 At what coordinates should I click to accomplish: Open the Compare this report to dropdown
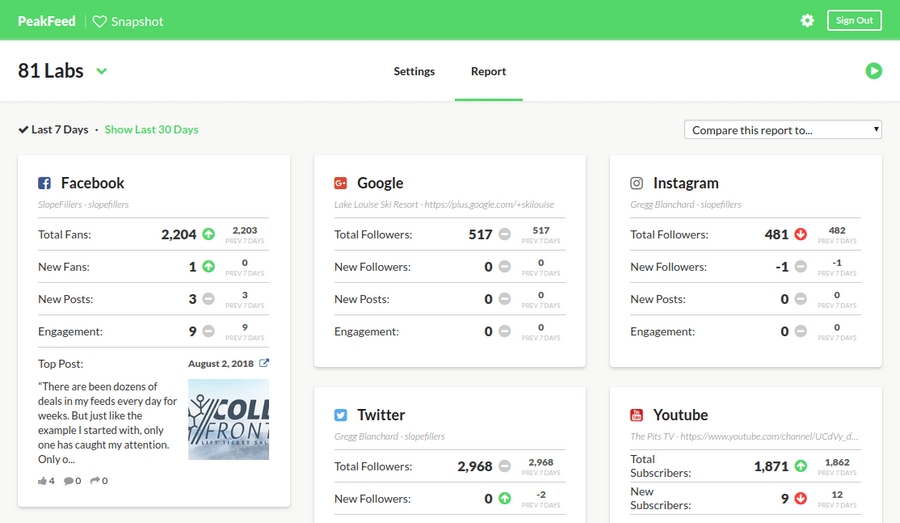[x=783, y=130]
